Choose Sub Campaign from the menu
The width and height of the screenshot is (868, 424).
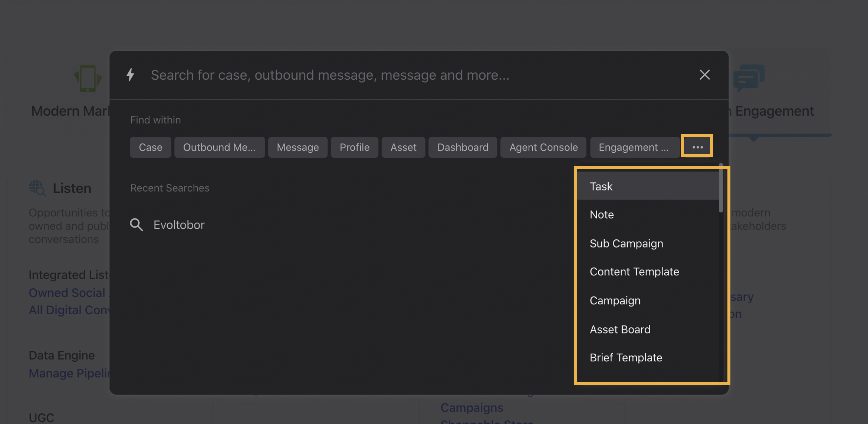(626, 244)
